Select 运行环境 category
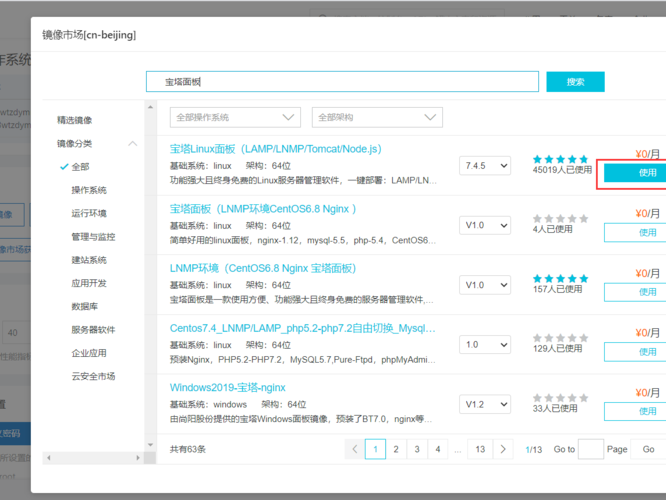666x500 pixels. (x=89, y=213)
